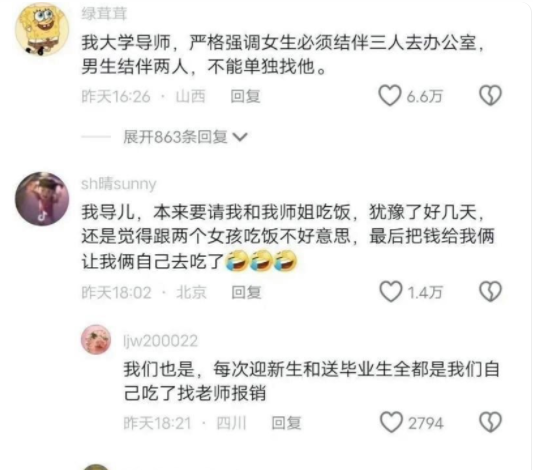The height and width of the screenshot is (470, 533).
Task: Like the sh晴sunny comment
Action: coord(391,292)
